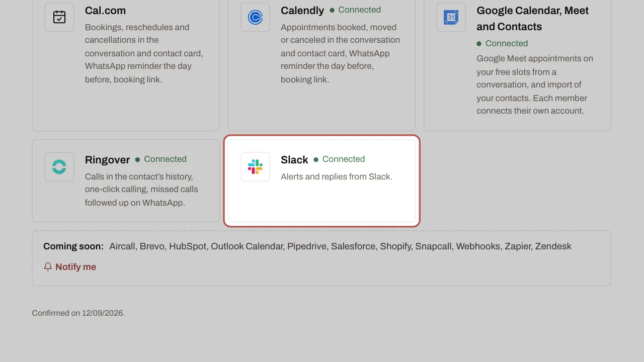Click Calendly's Connected status label

point(359,10)
